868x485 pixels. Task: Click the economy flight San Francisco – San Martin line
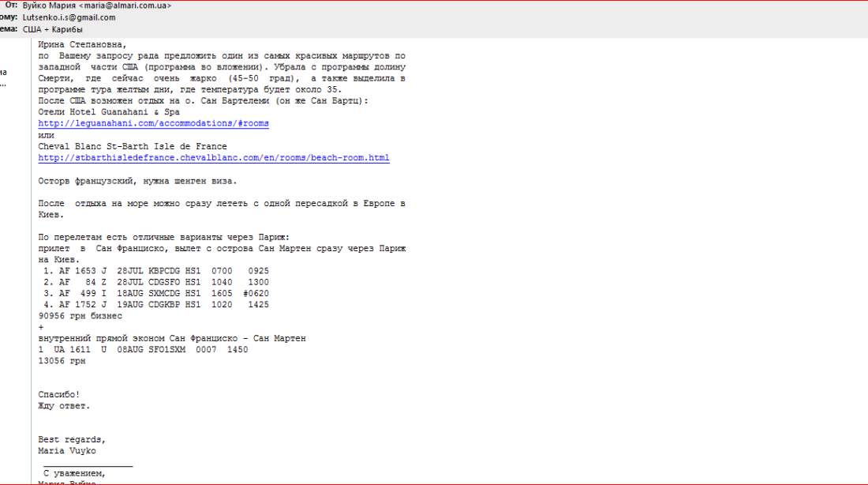pos(172,338)
